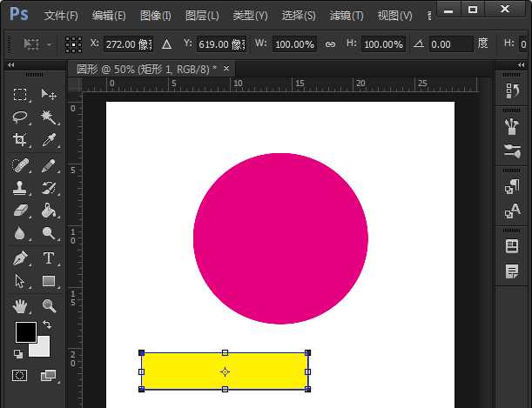
Task: Click the black foreground color swatch
Action: [x=25, y=331]
